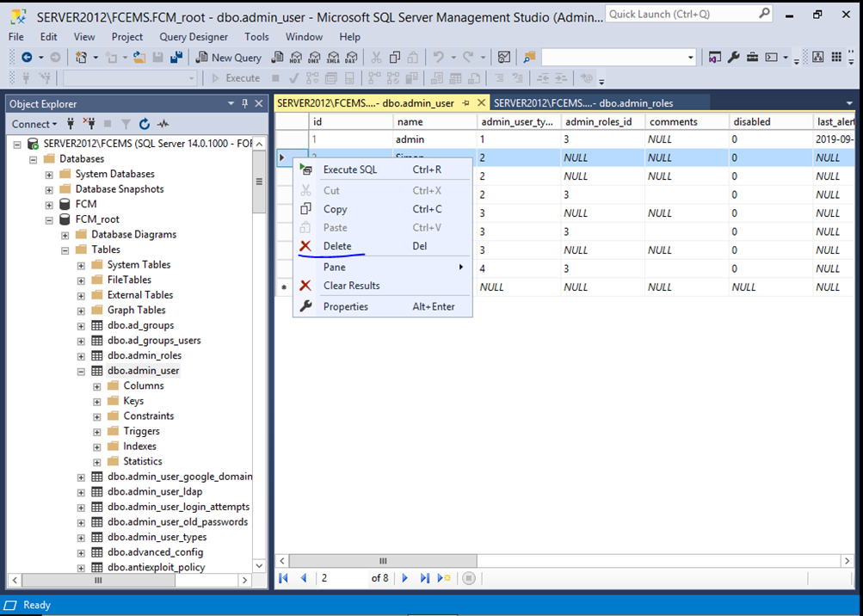Click the Disconnect icon in Object Explorer toolbar
The image size is (863, 616).
coord(89,124)
